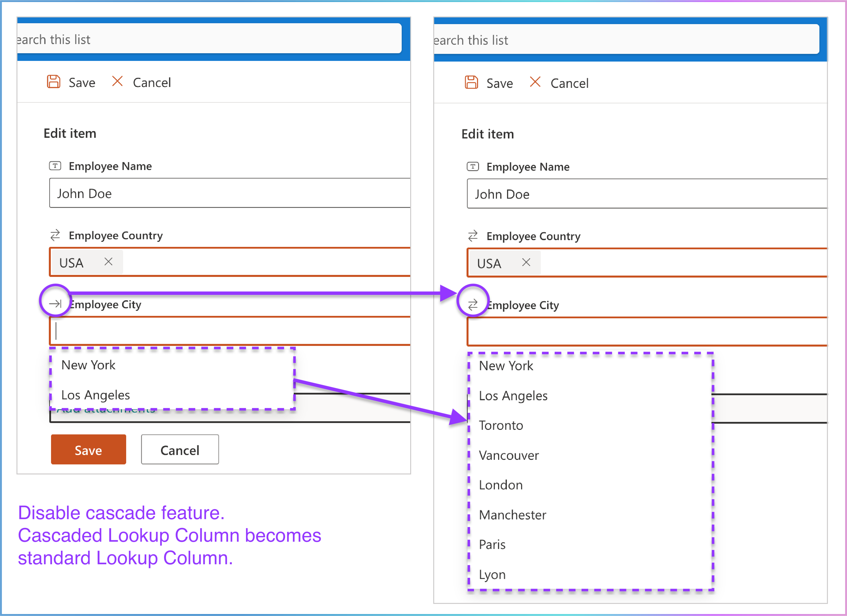Remove USA tag with X in left panel
The image size is (847, 616).
[x=108, y=262]
